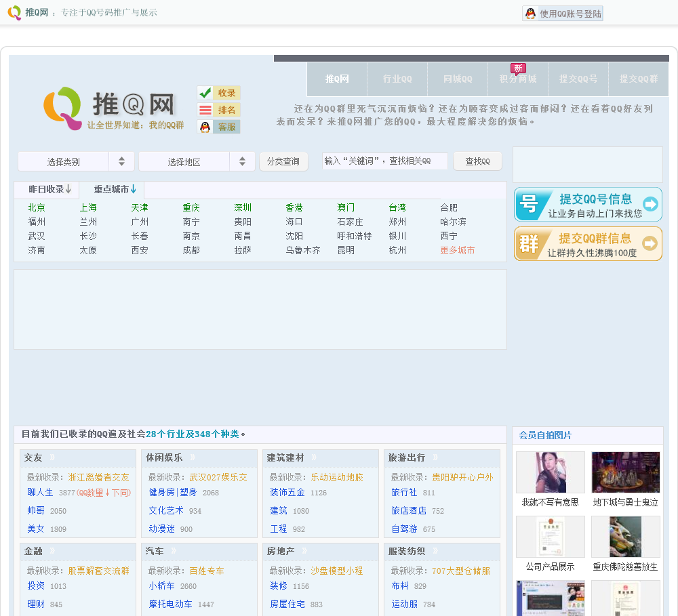Open the 聊人生 category link
This screenshot has width=678, height=616.
40,493
